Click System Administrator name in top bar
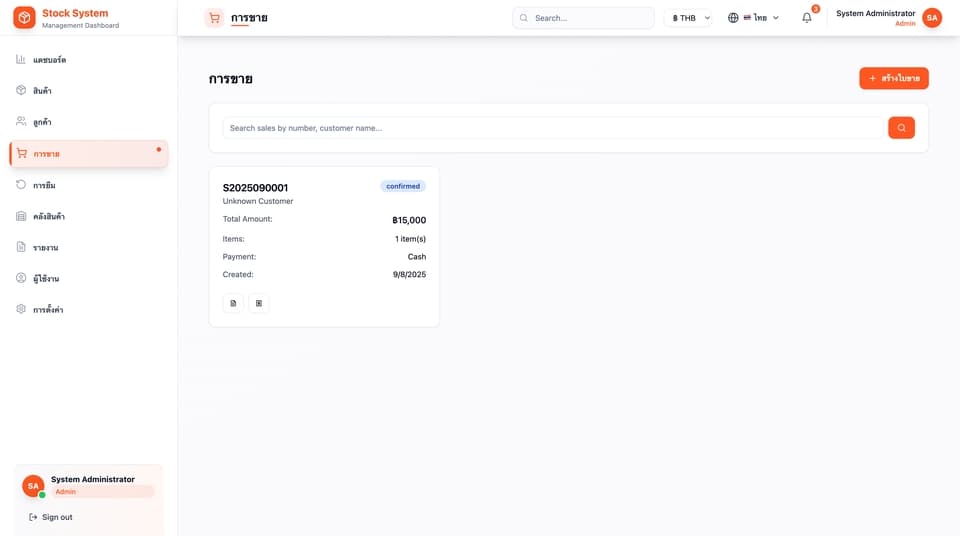Viewport: 960px width, 536px height. (876, 13)
